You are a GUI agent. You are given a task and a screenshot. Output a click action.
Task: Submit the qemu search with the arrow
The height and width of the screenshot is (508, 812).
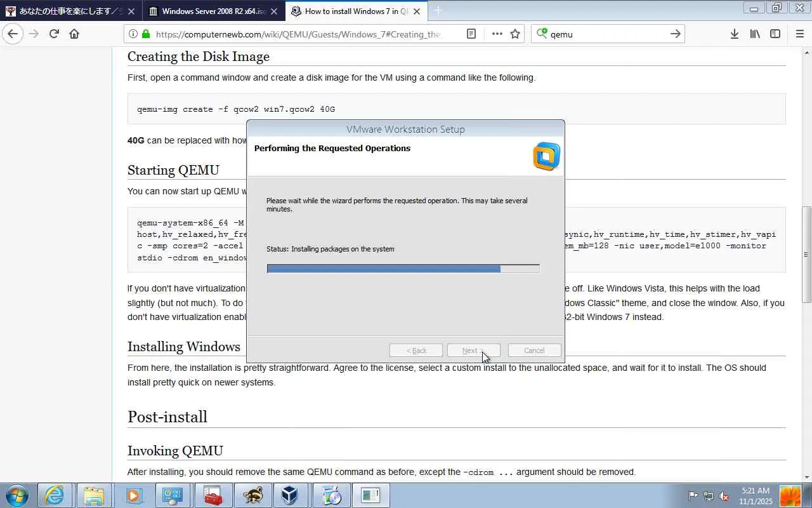coord(676,34)
